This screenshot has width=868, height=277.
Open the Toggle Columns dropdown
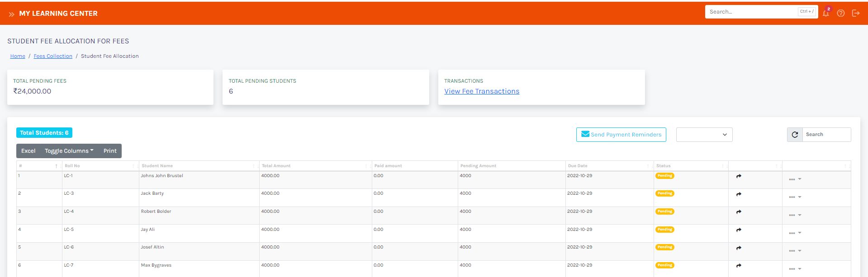(69, 151)
